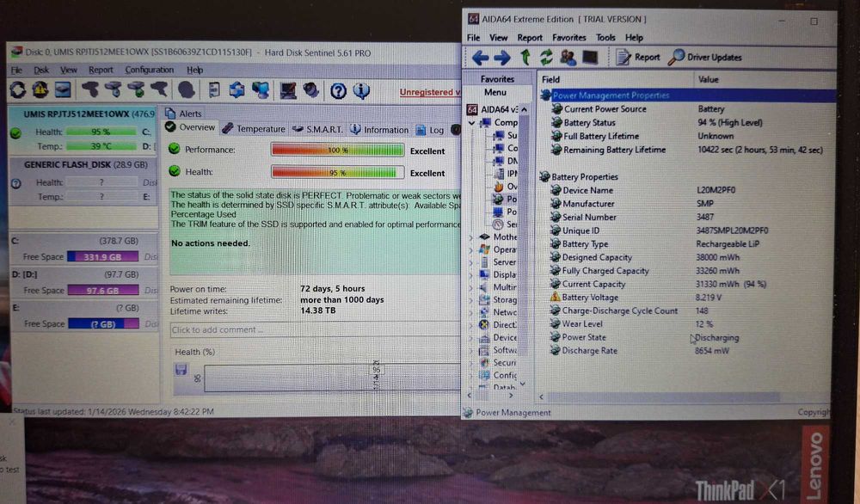
Task: Open AIDA64 Favorites menu in menu bar
Action: coord(568,37)
